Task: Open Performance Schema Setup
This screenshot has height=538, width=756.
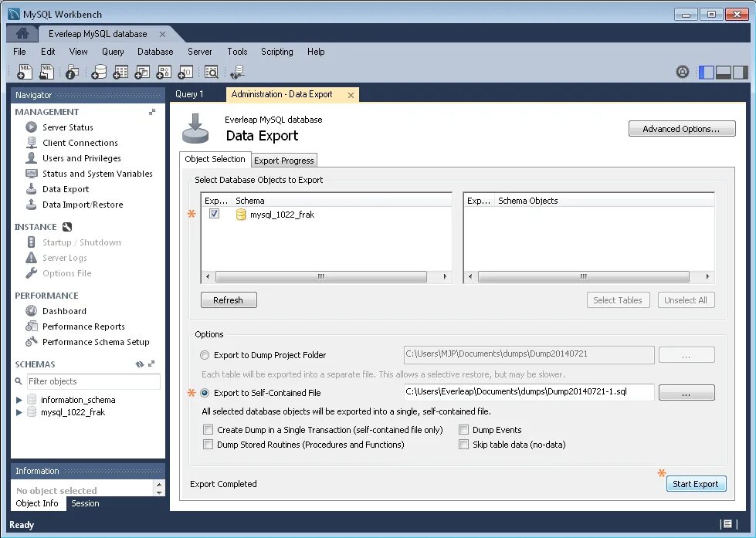Action: 96,342
